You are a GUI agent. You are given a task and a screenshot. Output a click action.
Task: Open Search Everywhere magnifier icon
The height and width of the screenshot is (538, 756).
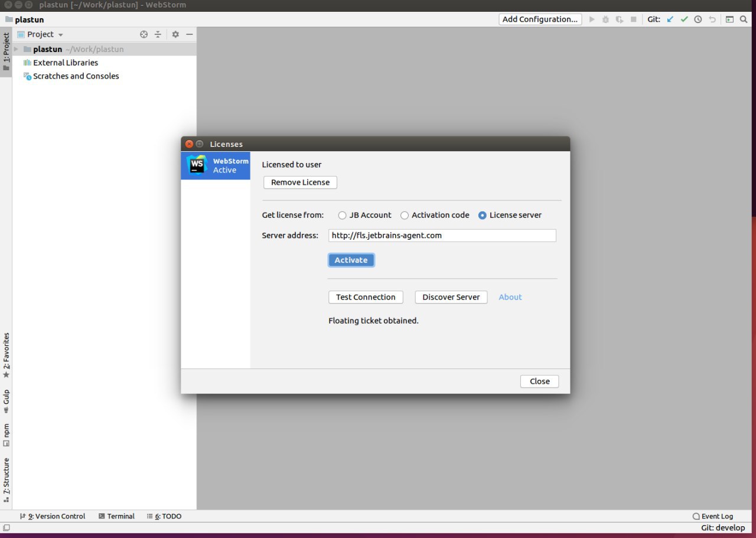click(x=743, y=19)
